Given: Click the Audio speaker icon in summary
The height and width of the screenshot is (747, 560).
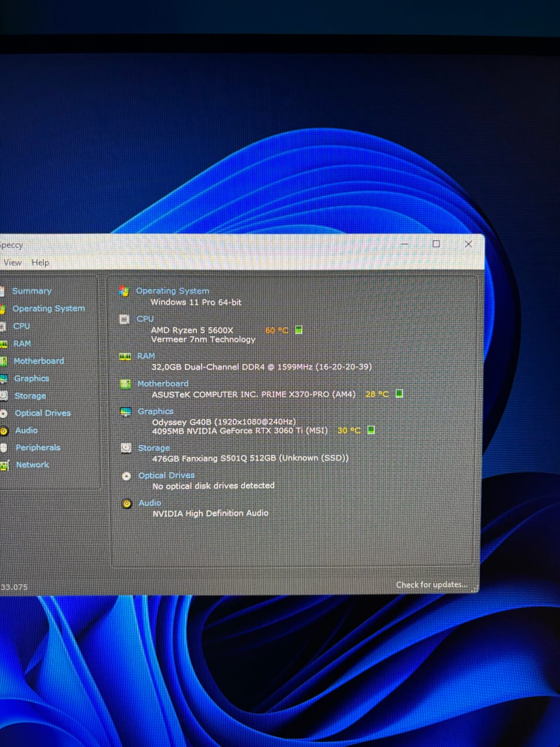Looking at the screenshot, I should [127, 504].
